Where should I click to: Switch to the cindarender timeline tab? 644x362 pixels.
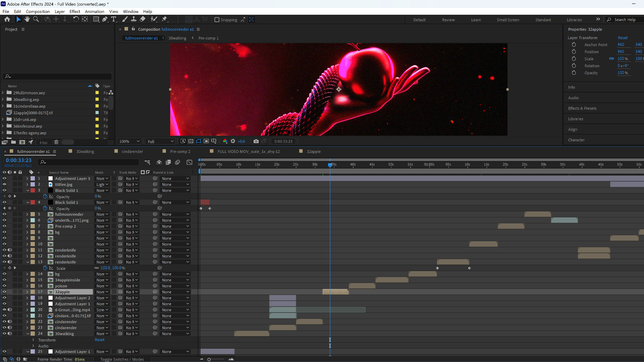coord(132,152)
